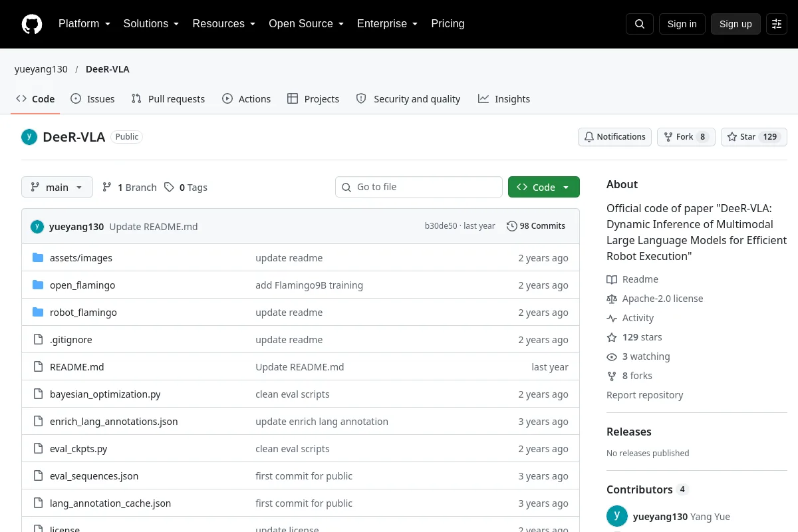Image resolution: width=798 pixels, height=532 pixels.
Task: Click the .gitignore file icon
Action: pos(38,340)
